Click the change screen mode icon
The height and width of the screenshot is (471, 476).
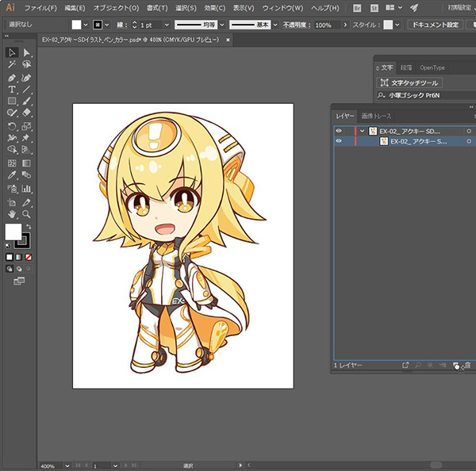(19, 281)
